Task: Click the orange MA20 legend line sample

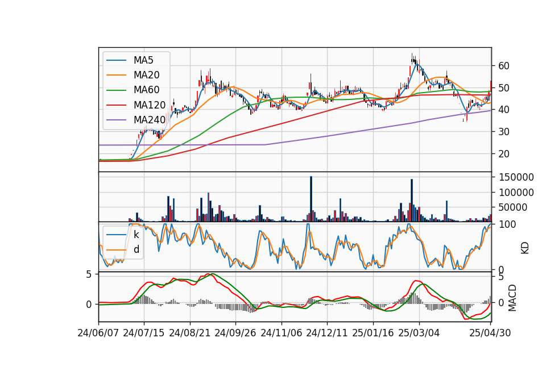Action: pos(116,75)
